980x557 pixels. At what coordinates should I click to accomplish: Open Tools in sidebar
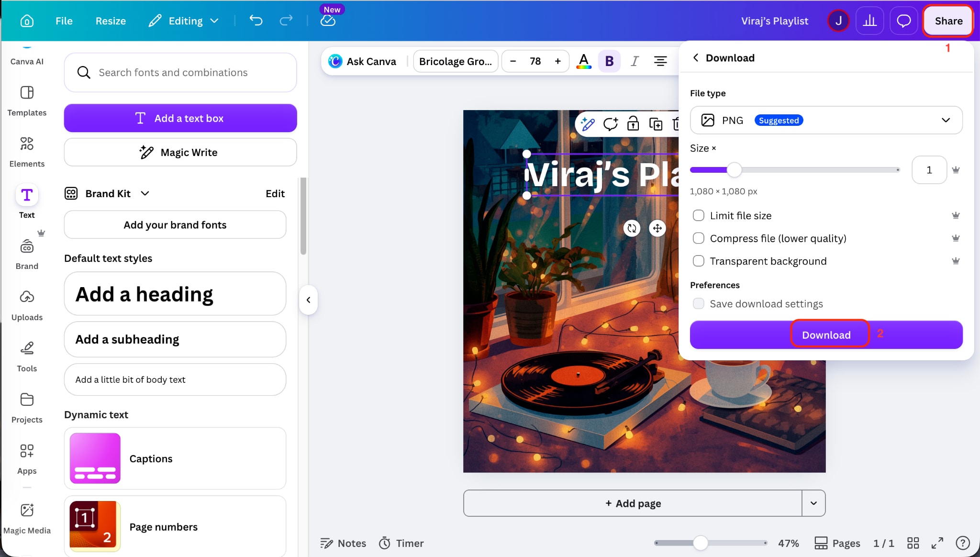(x=27, y=356)
